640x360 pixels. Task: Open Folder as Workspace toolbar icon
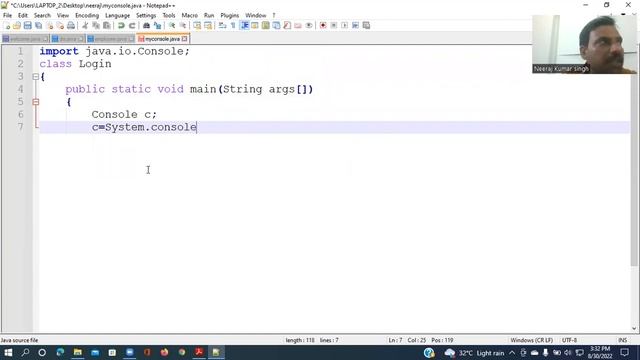298,26
